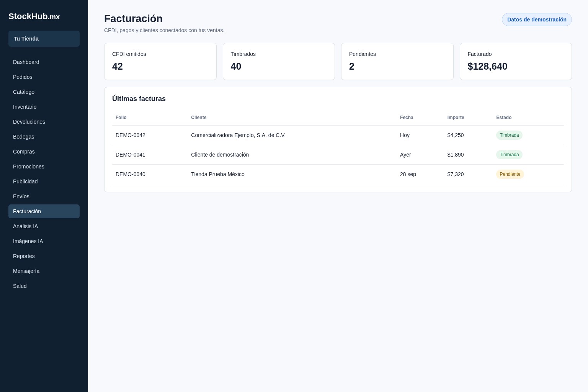Open Imágenes IA from the sidebar
The width and height of the screenshot is (588, 392).
44,241
